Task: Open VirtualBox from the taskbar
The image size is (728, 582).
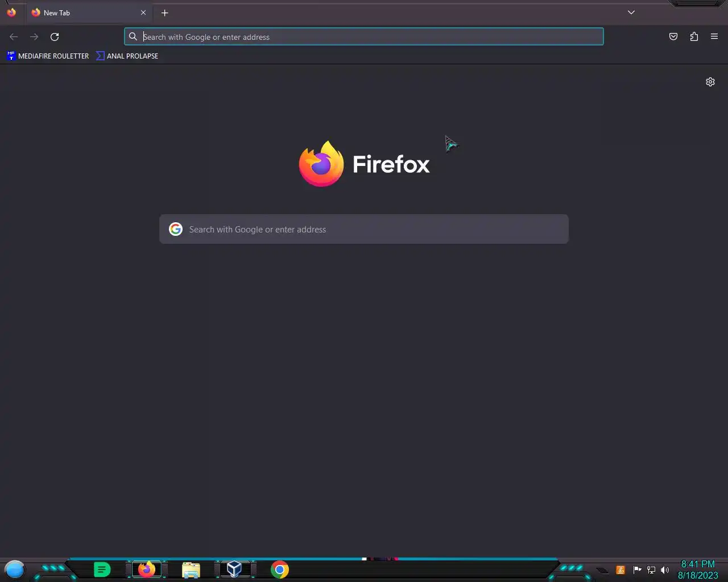Action: tap(234, 569)
